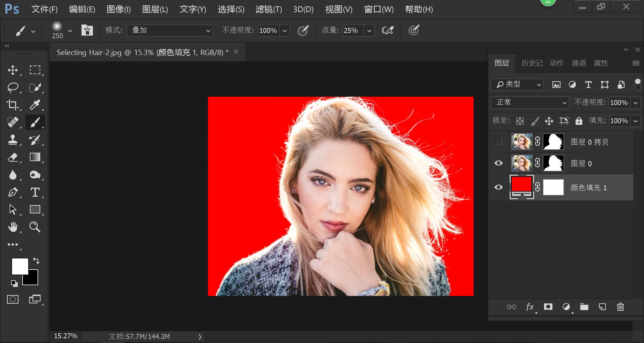This screenshot has width=644, height=343.
Task: Click the fx layer styles button
Action: [530, 307]
